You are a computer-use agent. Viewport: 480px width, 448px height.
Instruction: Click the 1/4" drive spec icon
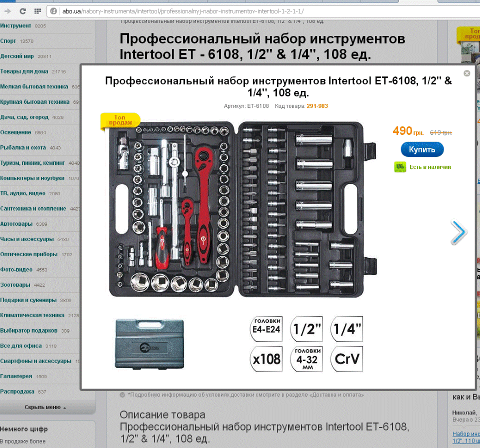347,329
